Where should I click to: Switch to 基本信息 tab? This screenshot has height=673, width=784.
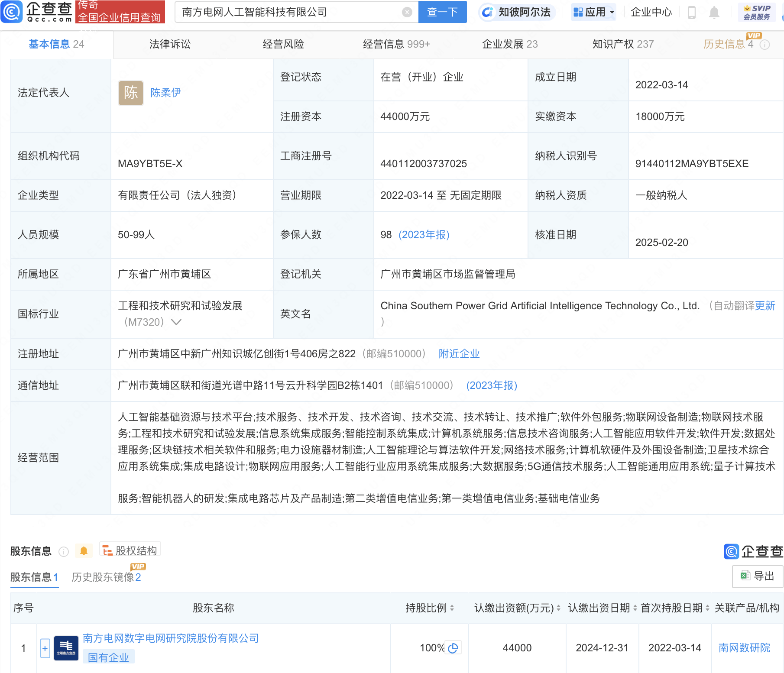click(x=56, y=44)
